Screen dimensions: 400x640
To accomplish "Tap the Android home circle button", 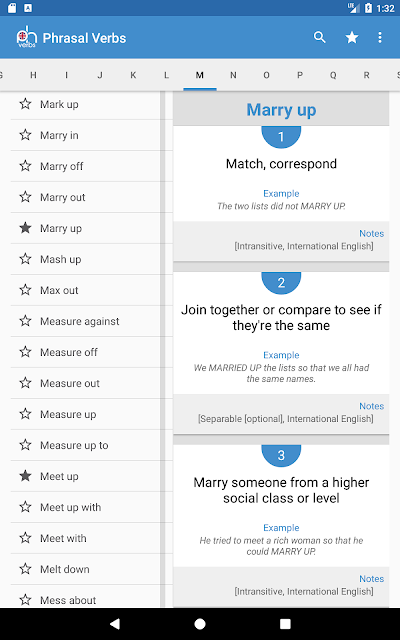I will tap(200, 624).
